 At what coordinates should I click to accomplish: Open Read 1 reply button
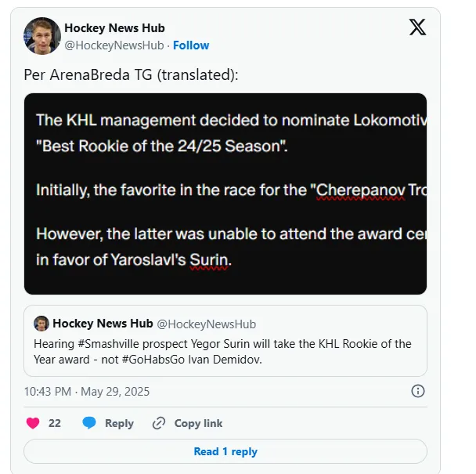225,451
